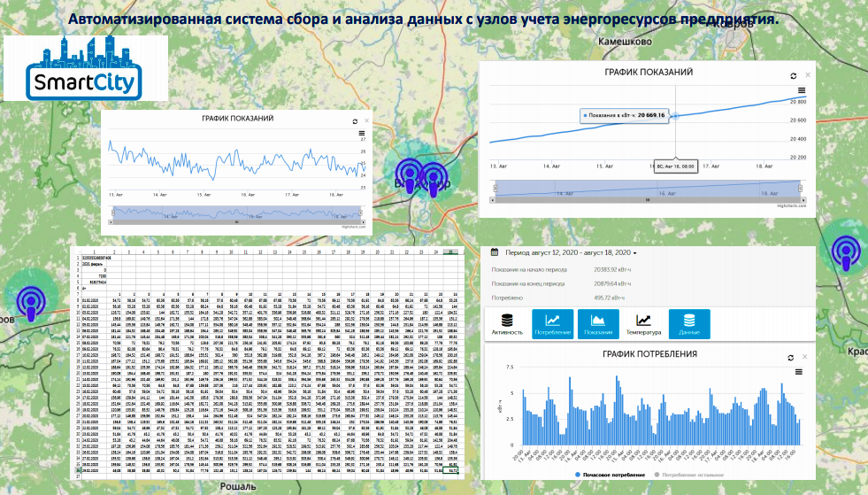Open hamburger menu of График потребления chart

[799, 372]
